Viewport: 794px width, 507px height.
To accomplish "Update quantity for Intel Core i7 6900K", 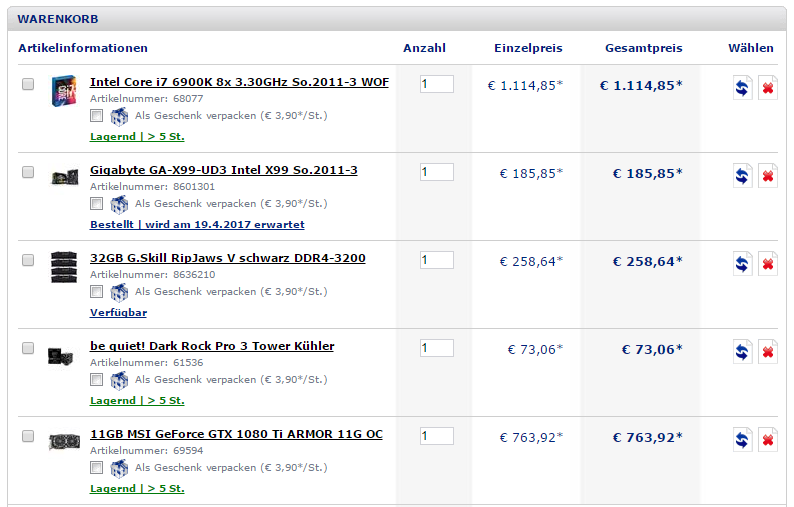I will [x=742, y=88].
